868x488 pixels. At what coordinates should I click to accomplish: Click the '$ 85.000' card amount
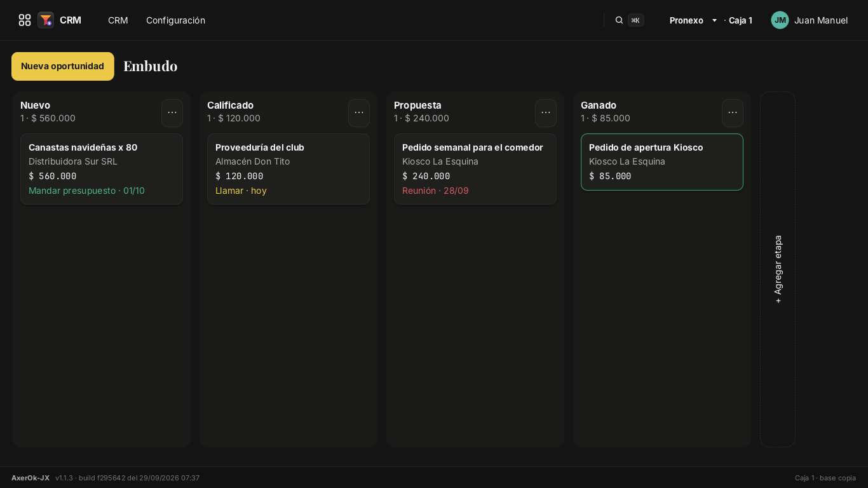tap(610, 176)
